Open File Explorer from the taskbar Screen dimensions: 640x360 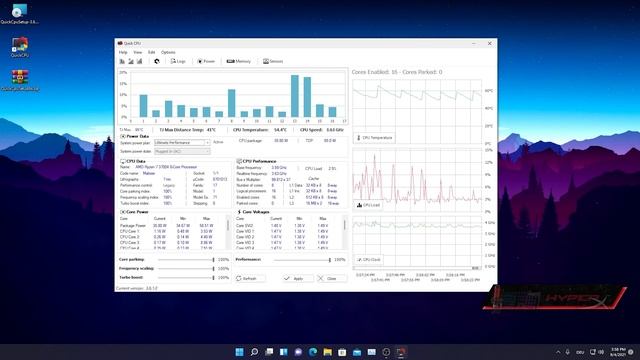pos(327,352)
